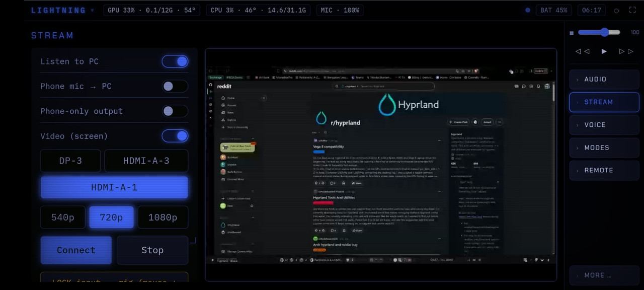The image size is (644, 290).
Task: Select the DP-3 display output
Action: coord(70,161)
